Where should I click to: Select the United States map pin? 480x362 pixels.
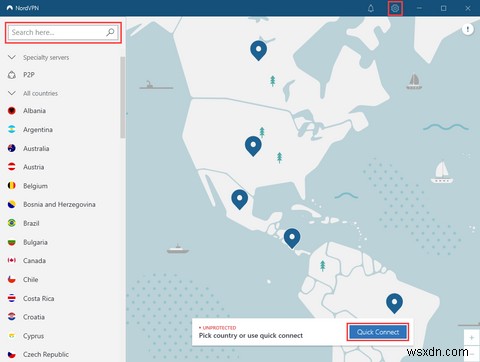click(253, 146)
